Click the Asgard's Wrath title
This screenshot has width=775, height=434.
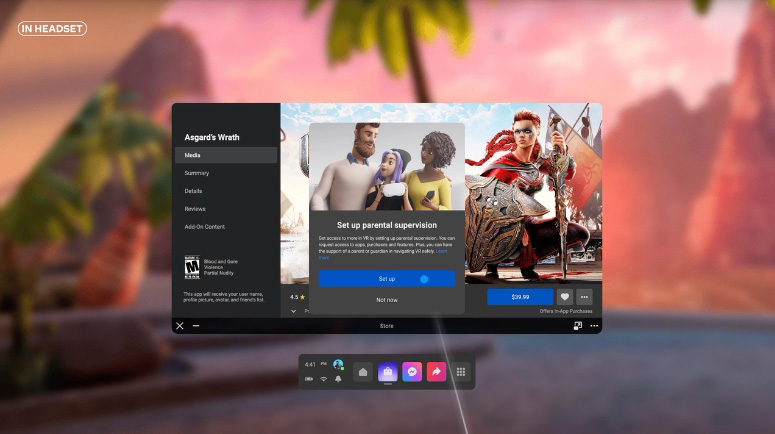click(212, 137)
